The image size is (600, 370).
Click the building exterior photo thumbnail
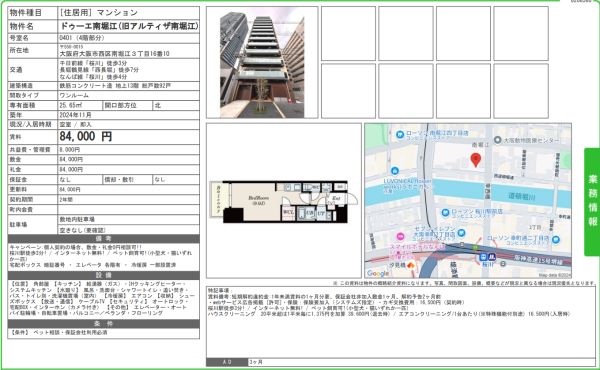(x=262, y=62)
